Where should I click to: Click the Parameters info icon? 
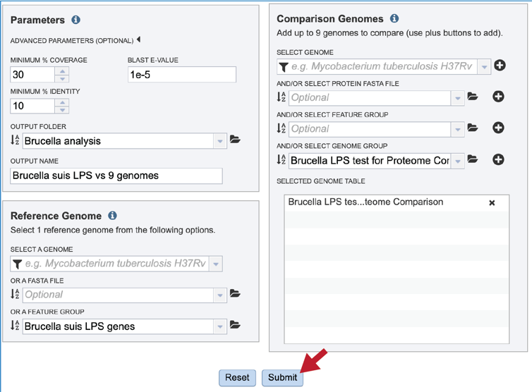pos(75,20)
